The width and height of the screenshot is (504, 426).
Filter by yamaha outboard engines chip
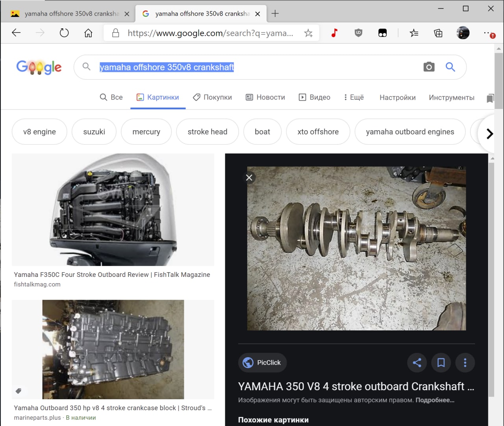410,132
